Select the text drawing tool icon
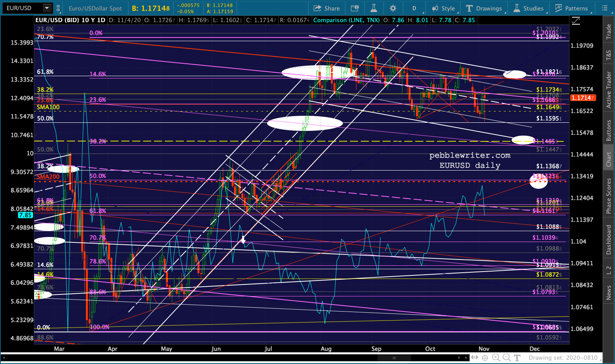 tap(517, 358)
